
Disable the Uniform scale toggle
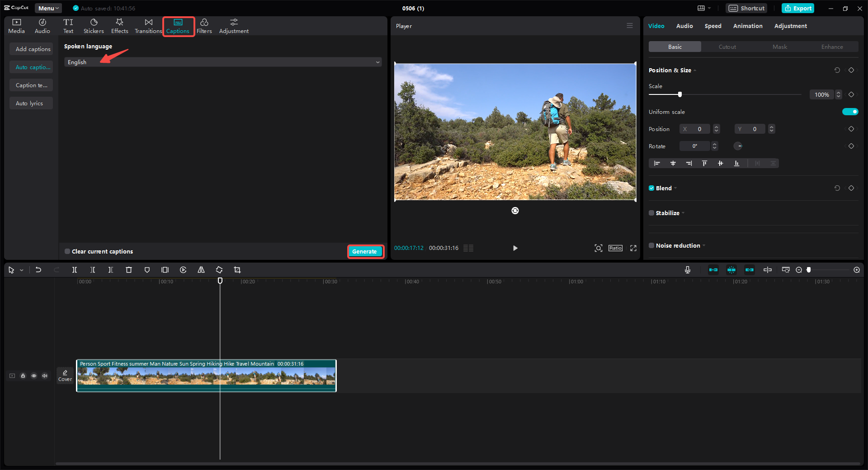click(850, 112)
